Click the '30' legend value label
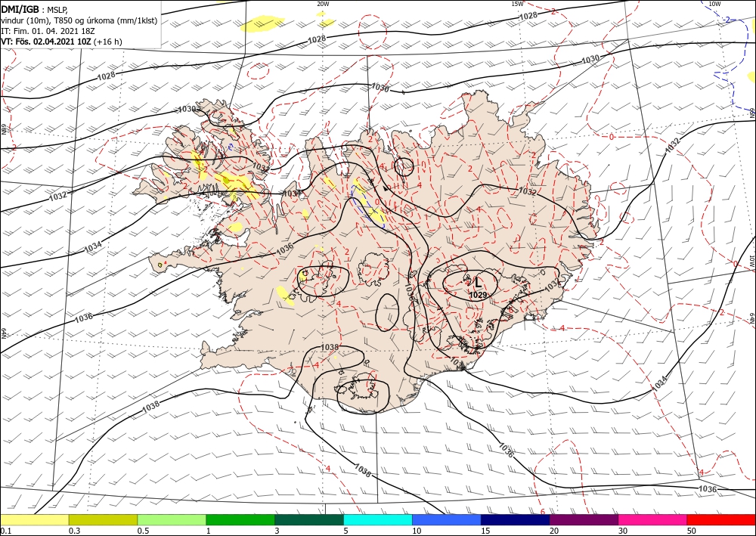 coord(623,531)
